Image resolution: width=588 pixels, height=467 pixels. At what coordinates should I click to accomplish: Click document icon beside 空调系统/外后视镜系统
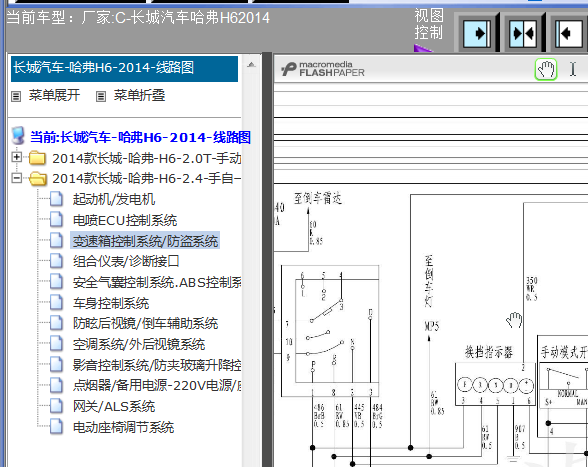tap(56, 343)
